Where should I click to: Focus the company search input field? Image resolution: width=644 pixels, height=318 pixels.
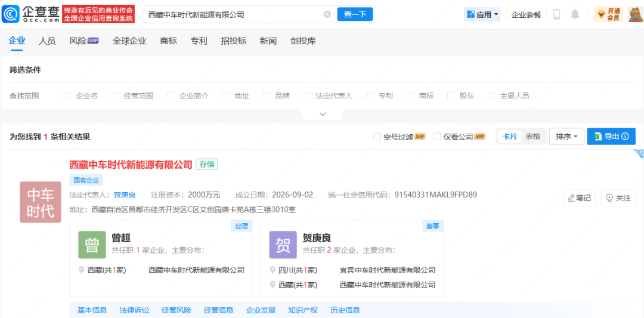pos(234,15)
